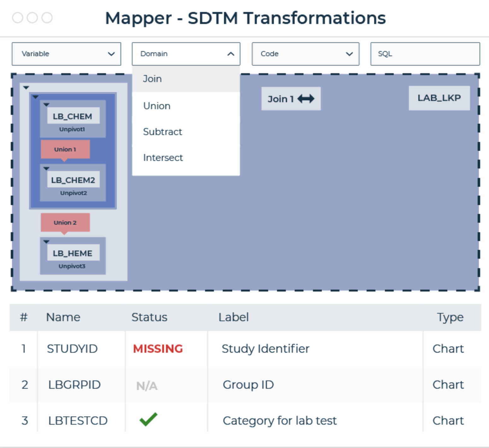Screen dimensions: 489x448
Task: Click the LAB_LKP table block
Action: coord(439,98)
